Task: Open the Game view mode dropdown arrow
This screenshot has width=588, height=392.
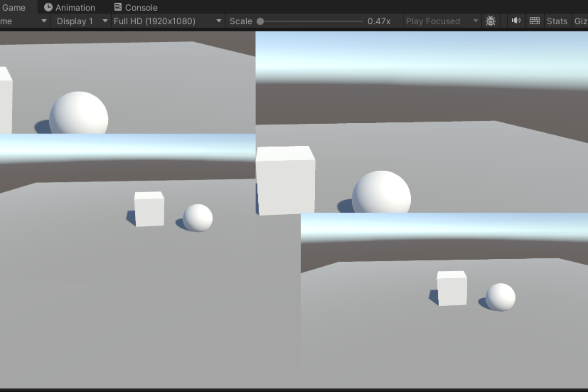Action: coord(44,21)
